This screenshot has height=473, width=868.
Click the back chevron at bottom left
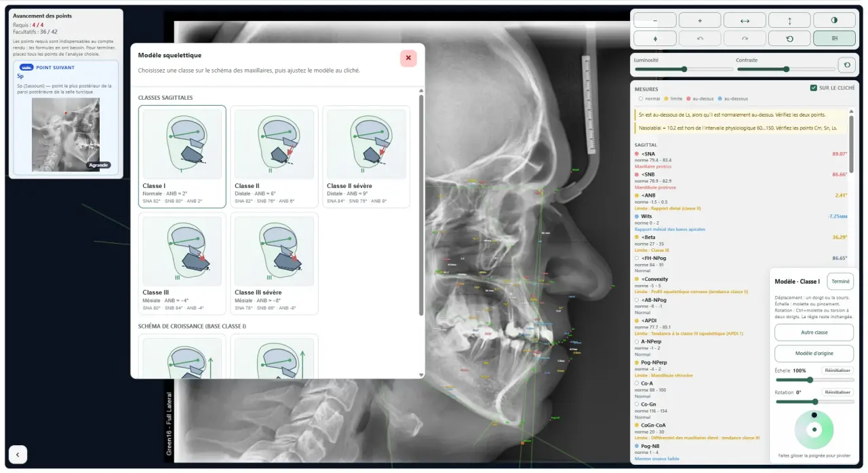point(18,455)
